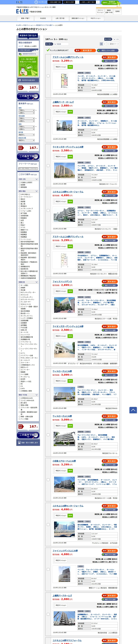Open the フォレストレジデンス listing title

coord(62,282)
